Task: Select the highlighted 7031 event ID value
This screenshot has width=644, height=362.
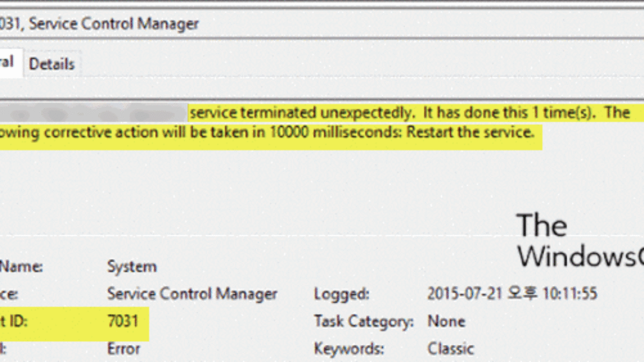Action: click(122, 321)
